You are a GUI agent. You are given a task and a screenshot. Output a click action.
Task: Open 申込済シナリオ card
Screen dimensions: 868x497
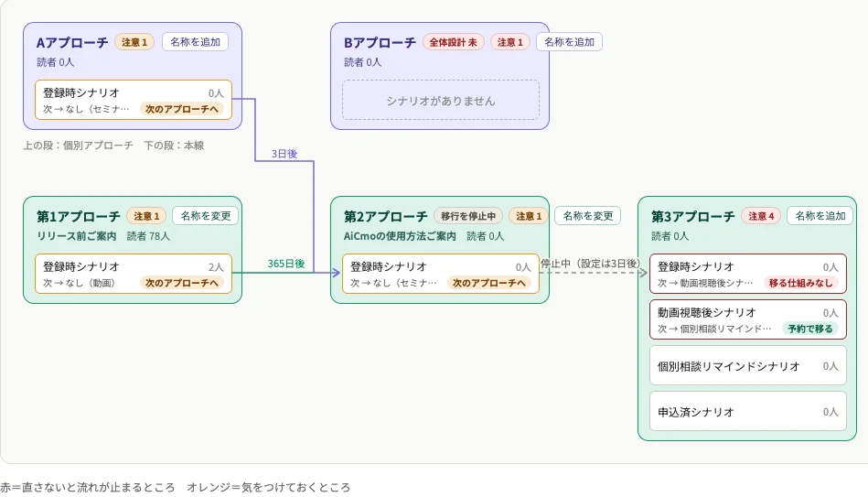coord(748,412)
